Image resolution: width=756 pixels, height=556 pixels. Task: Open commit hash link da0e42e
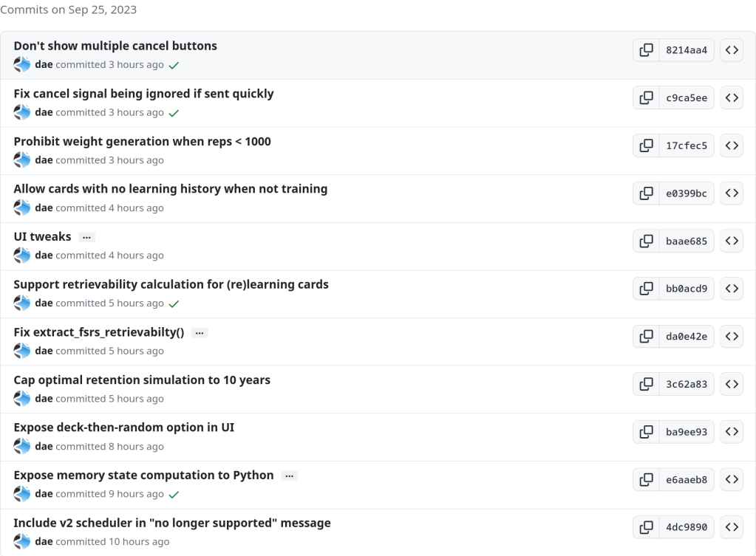(687, 337)
